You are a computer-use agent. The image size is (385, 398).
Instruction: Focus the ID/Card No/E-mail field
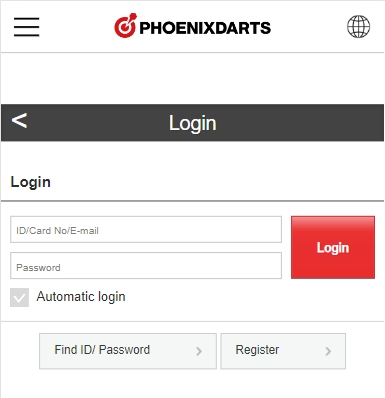point(146,230)
